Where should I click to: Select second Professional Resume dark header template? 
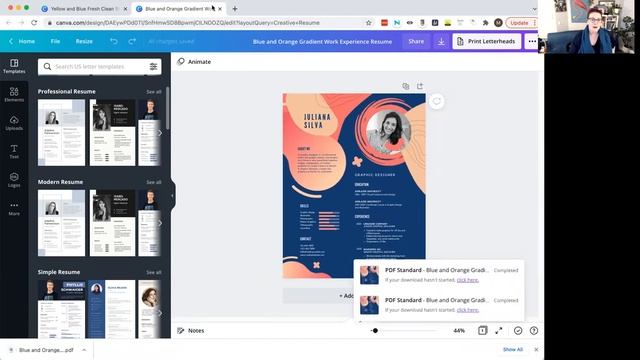tap(113, 133)
